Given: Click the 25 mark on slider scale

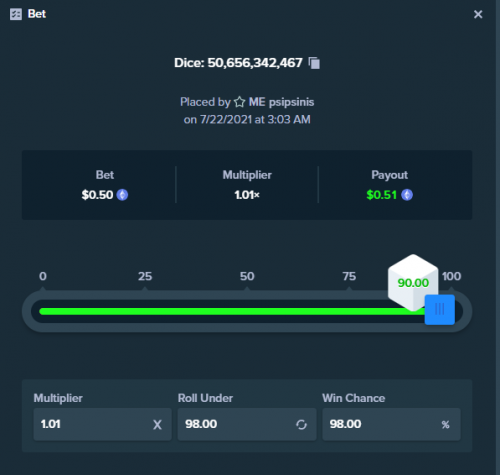Looking at the screenshot, I should [x=145, y=276].
